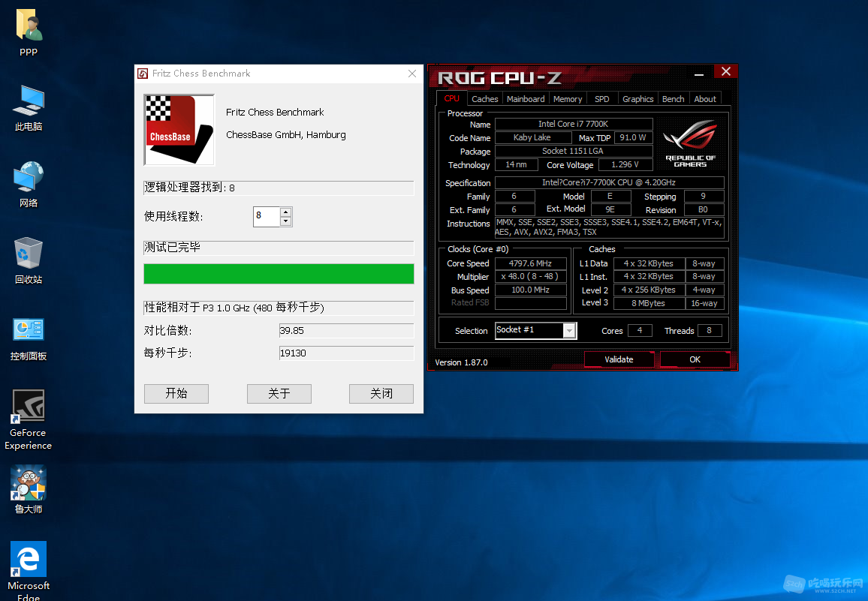868x601 pixels.
Task: Switch to the About tab in CPU-Z
Action: (705, 99)
